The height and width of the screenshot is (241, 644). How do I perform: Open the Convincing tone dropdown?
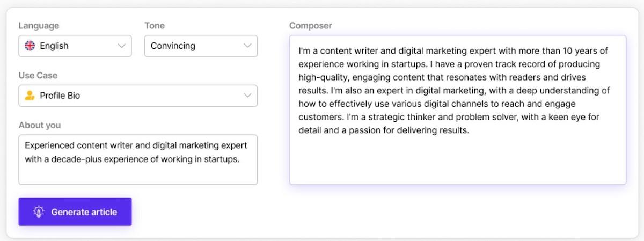(201, 46)
